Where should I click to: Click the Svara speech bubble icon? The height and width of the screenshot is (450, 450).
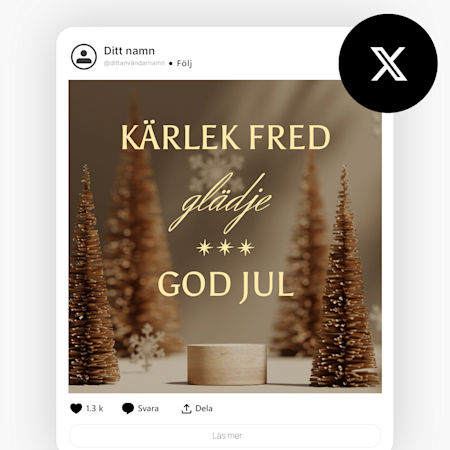(x=128, y=408)
